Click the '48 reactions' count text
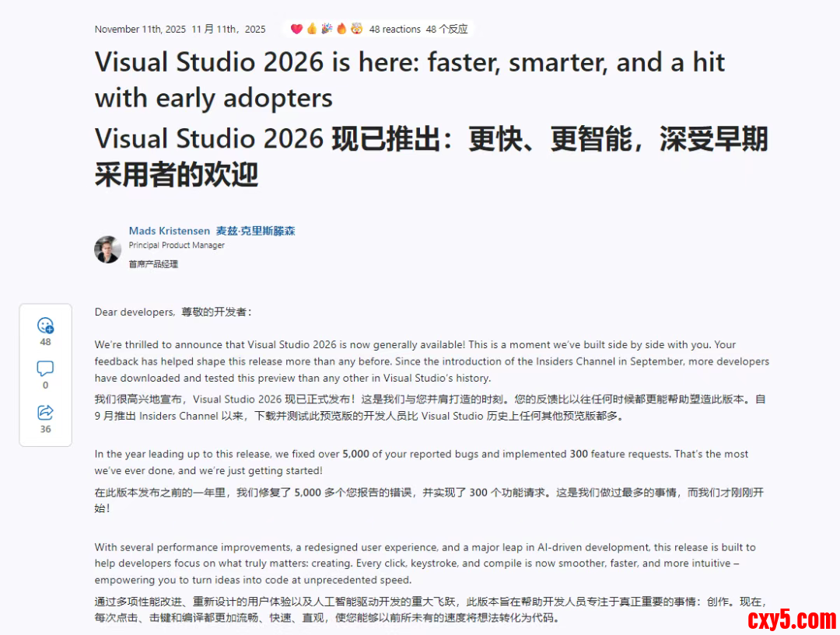Screen dimensions: 840x635 (x=395, y=30)
